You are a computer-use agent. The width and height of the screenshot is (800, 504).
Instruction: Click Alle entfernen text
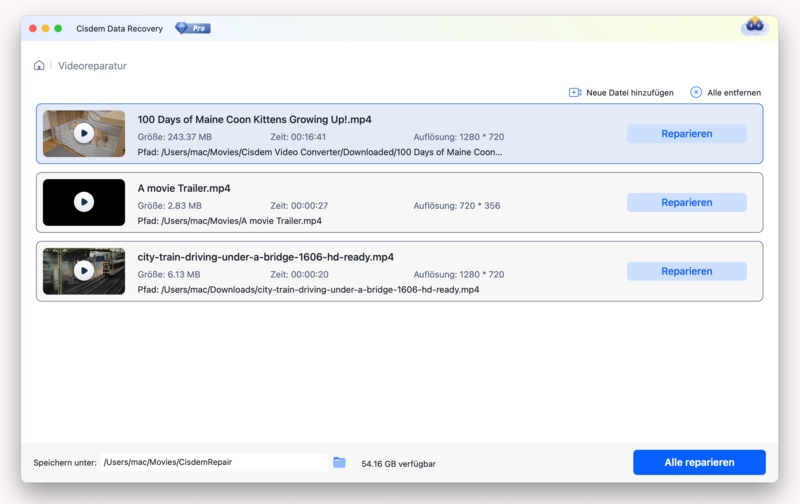coord(734,92)
